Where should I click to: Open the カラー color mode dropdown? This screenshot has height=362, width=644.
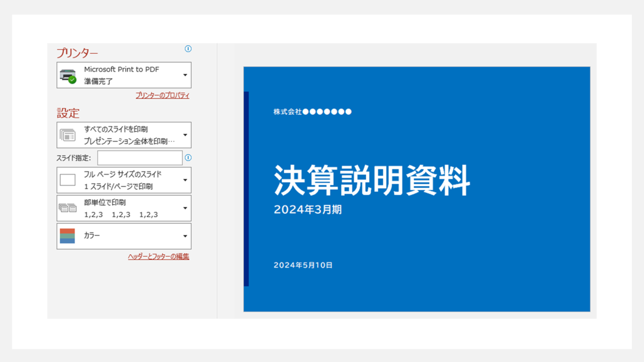pyautogui.click(x=124, y=236)
